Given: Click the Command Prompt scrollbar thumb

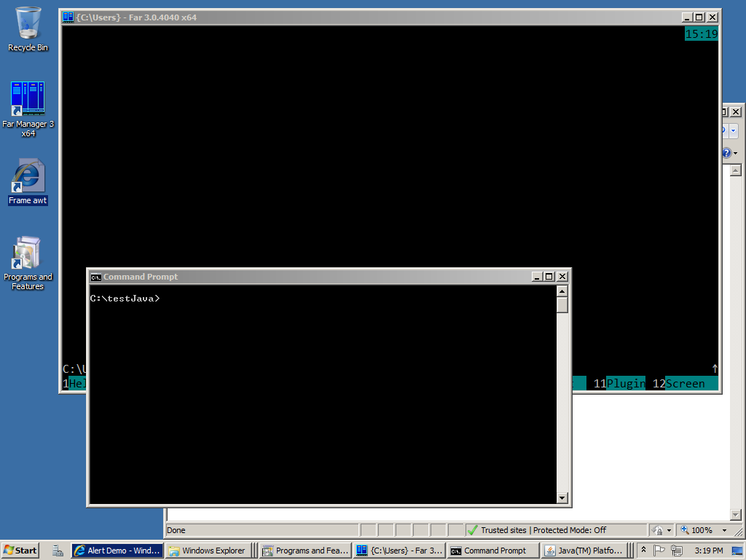Looking at the screenshot, I should (562, 304).
